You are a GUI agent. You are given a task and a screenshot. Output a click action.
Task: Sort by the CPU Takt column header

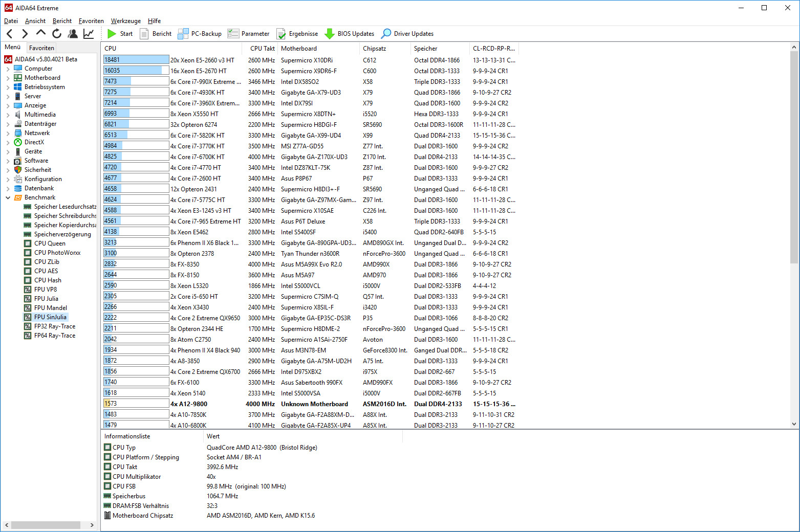pos(262,49)
